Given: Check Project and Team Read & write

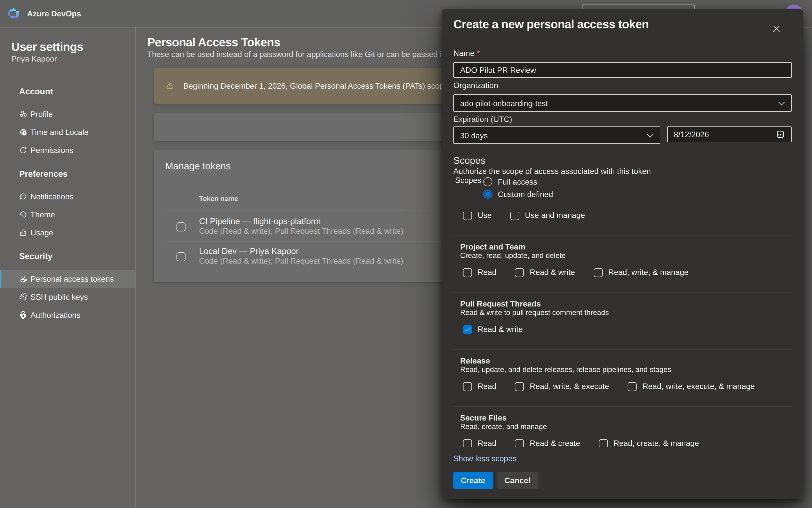Looking at the screenshot, I should [x=519, y=272].
